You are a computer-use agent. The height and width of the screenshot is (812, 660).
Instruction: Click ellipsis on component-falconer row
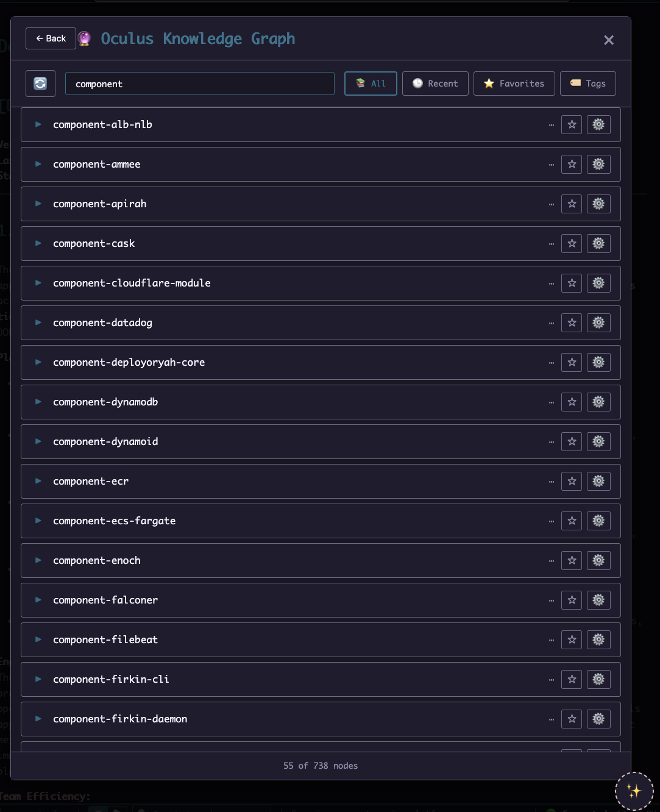click(x=552, y=600)
